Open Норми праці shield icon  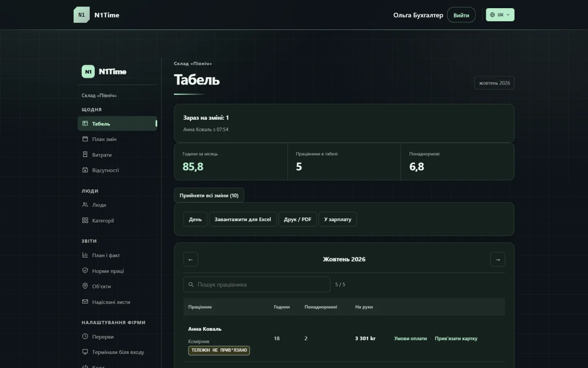point(85,271)
